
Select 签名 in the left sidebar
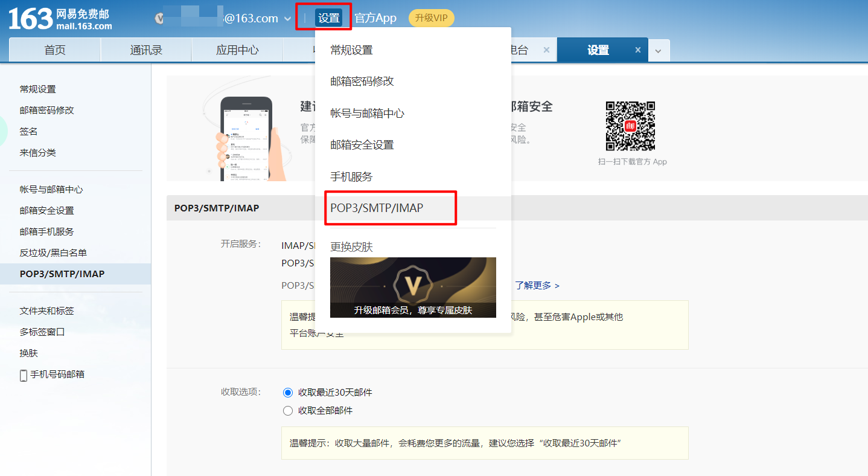pyautogui.click(x=28, y=131)
